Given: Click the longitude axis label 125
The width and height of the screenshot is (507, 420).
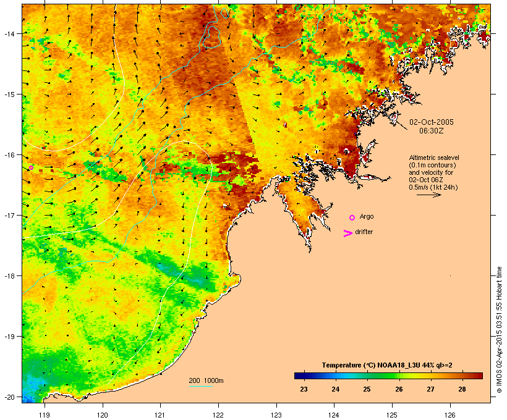Looking at the screenshot, I should click(392, 415).
